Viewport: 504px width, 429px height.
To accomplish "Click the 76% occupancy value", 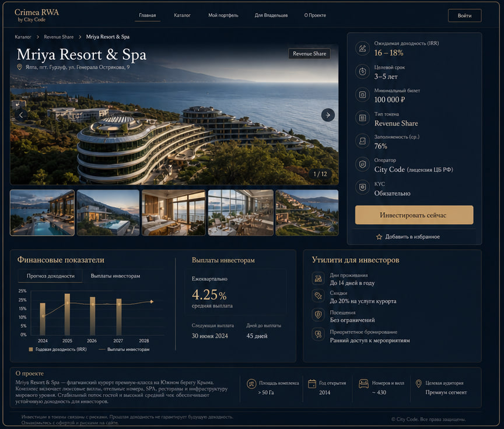I will 380,146.
